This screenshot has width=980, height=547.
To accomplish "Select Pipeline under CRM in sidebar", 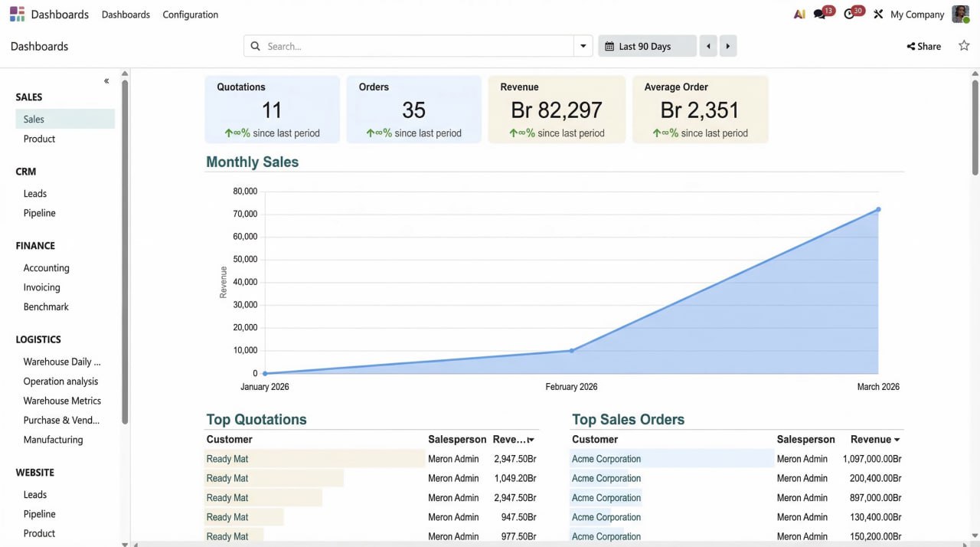I will coord(40,213).
